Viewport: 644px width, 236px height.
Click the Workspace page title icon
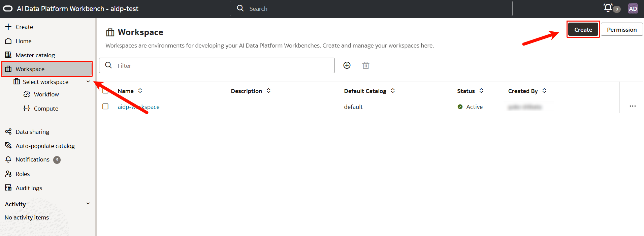pyautogui.click(x=110, y=32)
